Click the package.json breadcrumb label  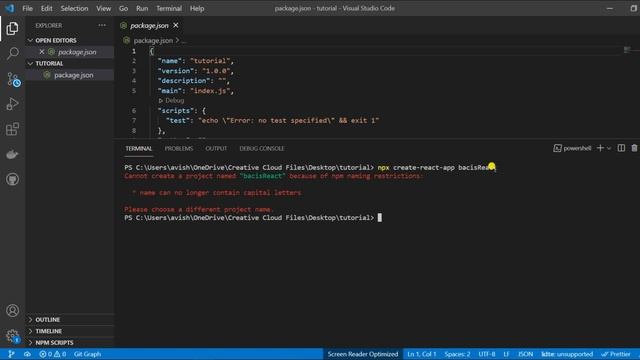point(153,40)
